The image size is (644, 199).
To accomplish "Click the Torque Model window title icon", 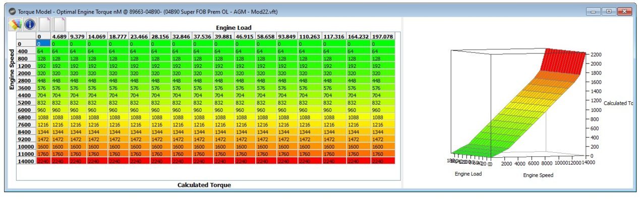I will [12, 11].
